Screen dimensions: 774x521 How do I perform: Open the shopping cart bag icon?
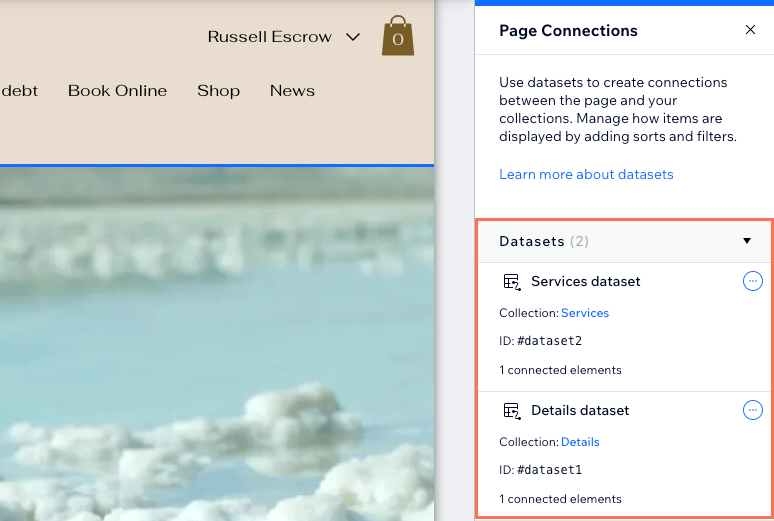(x=398, y=36)
